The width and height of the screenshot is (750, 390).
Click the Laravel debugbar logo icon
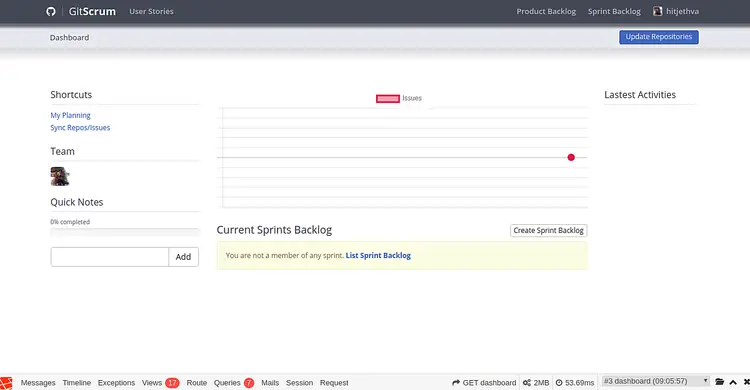click(x=6, y=383)
